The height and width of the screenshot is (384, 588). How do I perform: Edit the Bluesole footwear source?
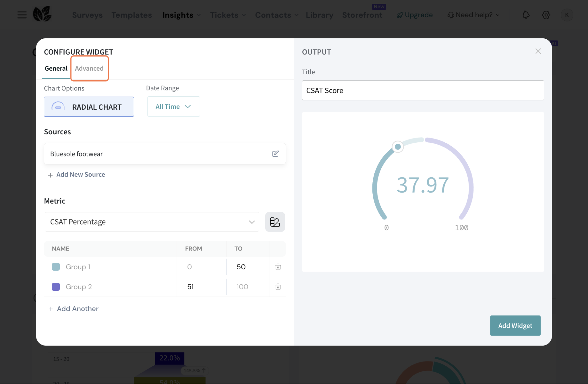[275, 154]
